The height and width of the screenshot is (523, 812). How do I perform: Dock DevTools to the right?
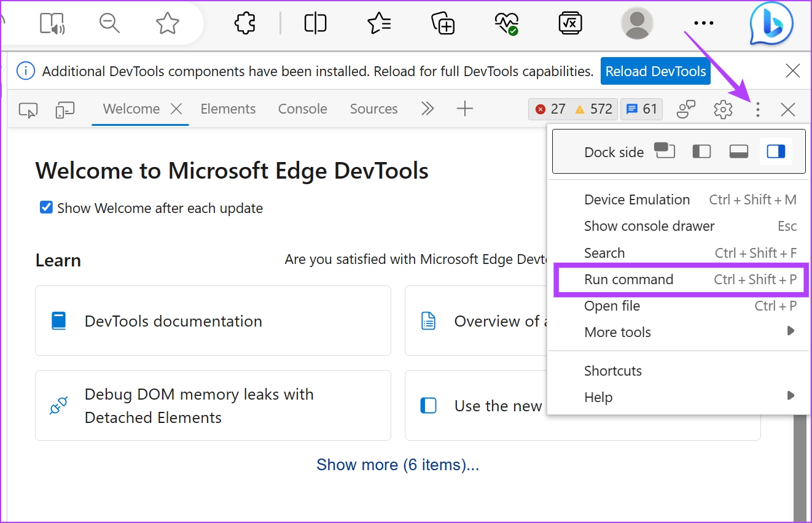776,151
